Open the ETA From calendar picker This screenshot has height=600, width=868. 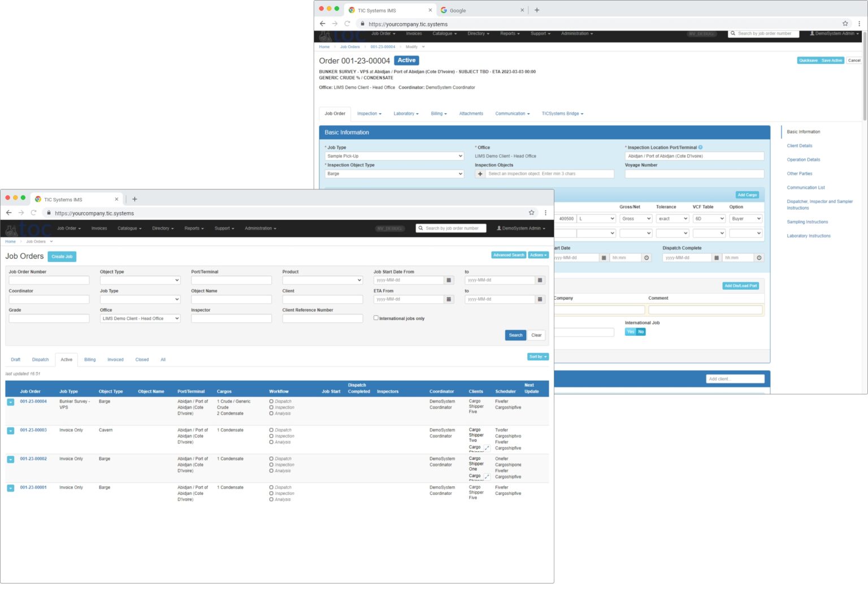449,300
